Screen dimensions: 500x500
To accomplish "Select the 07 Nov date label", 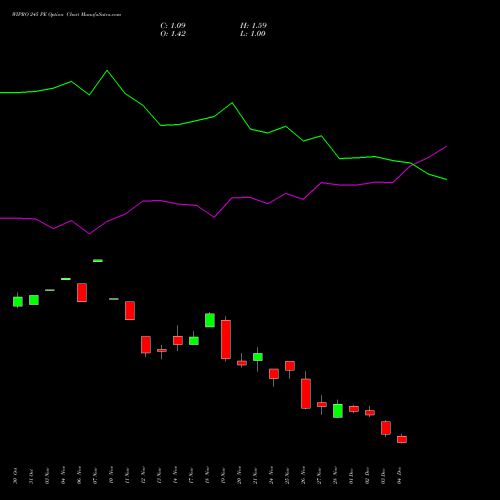I will tap(95, 476).
